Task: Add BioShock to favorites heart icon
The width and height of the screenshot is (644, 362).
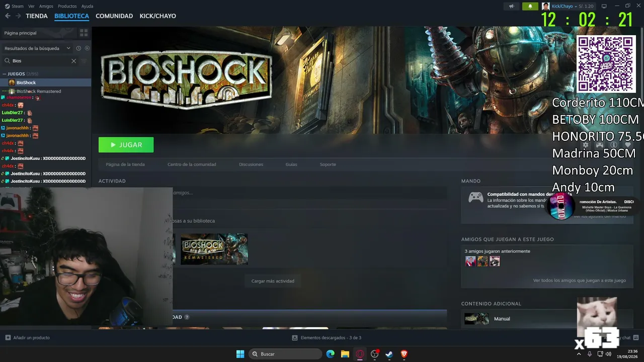Action: click(627, 145)
